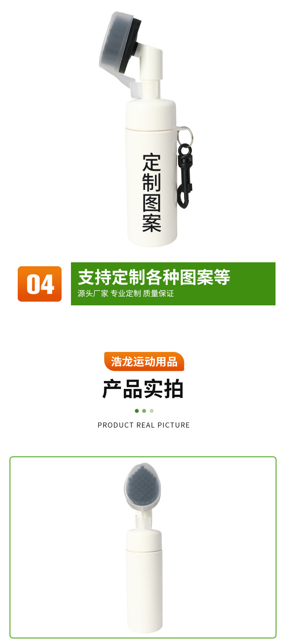
Task: Click the green banner heading 支持定制各种图案等
Action: 154,277
